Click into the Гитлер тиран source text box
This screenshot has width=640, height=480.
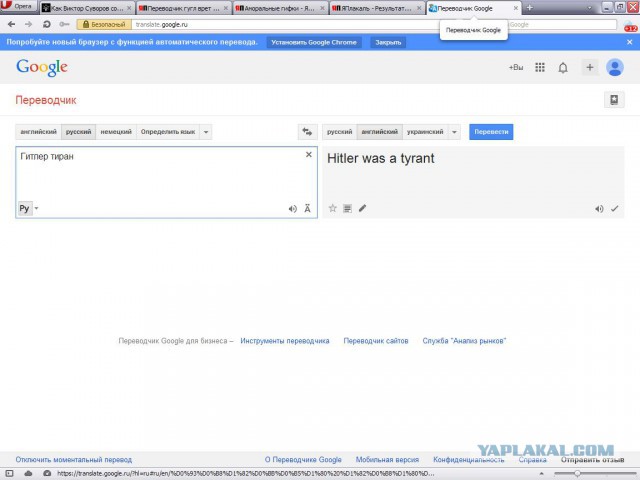point(167,182)
